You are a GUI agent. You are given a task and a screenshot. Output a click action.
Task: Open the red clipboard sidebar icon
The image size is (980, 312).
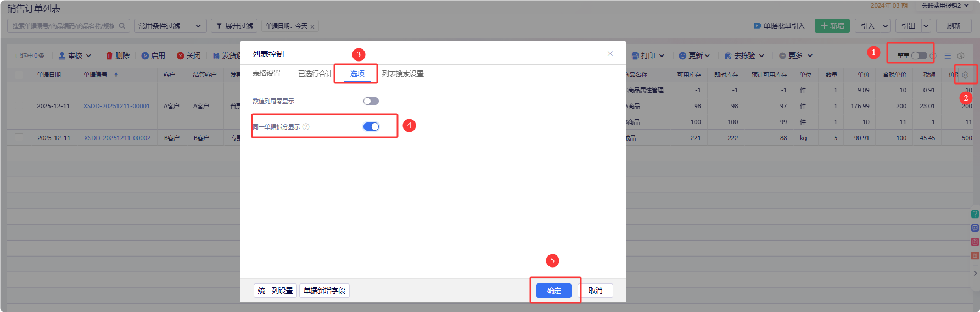975,242
